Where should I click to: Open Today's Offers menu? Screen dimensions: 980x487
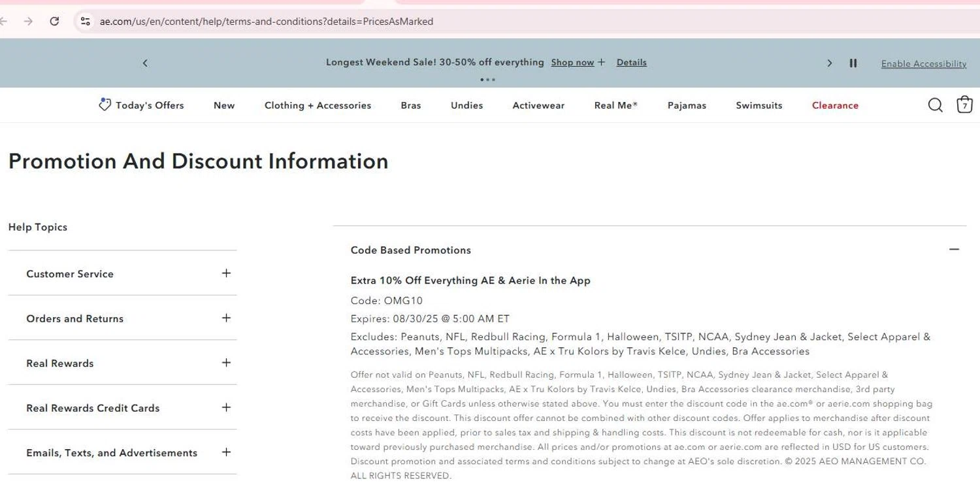[150, 105]
